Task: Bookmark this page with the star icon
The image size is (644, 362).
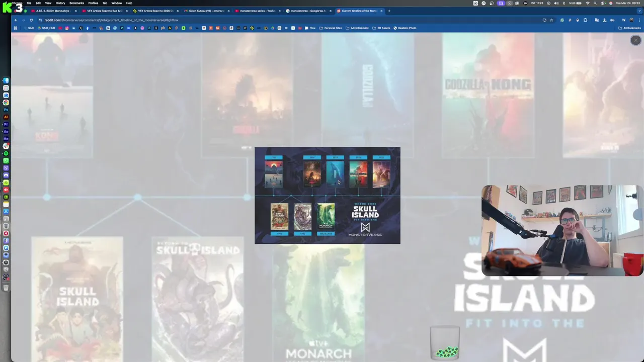Action: click(551, 20)
